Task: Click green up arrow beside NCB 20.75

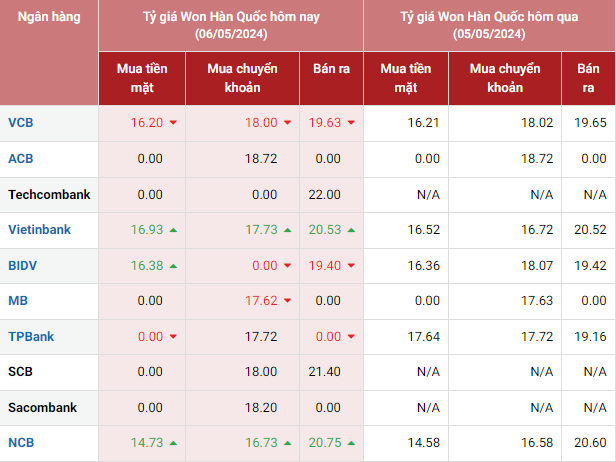Action: (352, 443)
